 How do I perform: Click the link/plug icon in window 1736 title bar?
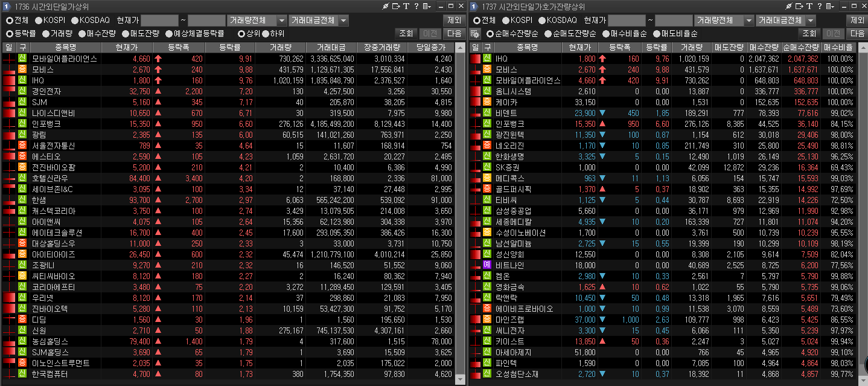(x=386, y=6)
